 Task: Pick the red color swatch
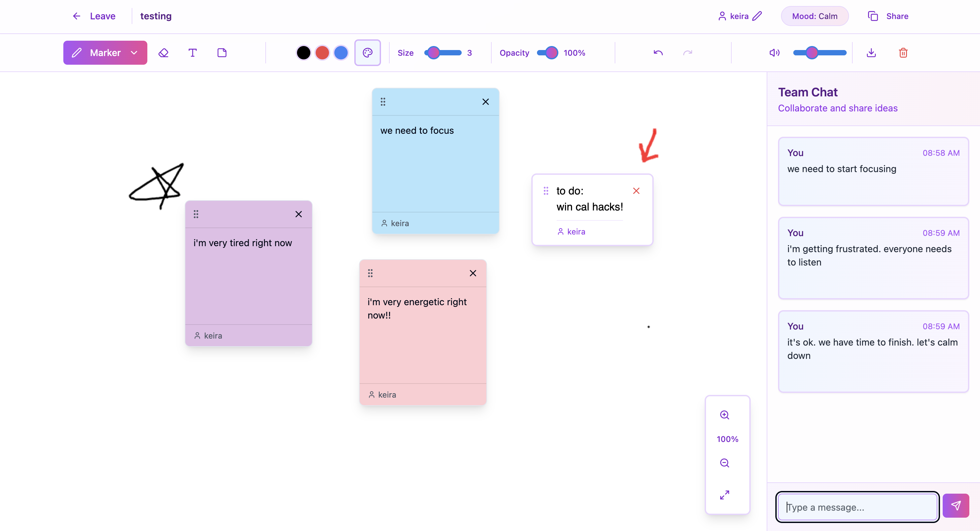tap(322, 52)
